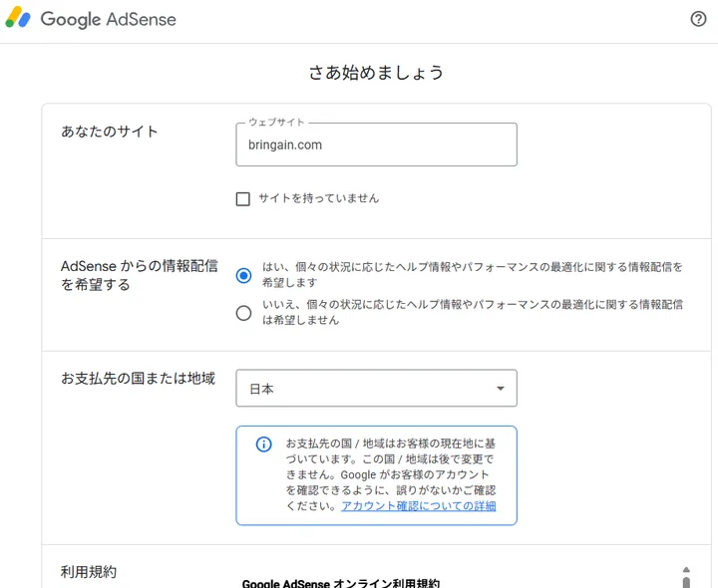The width and height of the screenshot is (718, 588).
Task: Open the help question mark icon
Action: pyautogui.click(x=698, y=19)
